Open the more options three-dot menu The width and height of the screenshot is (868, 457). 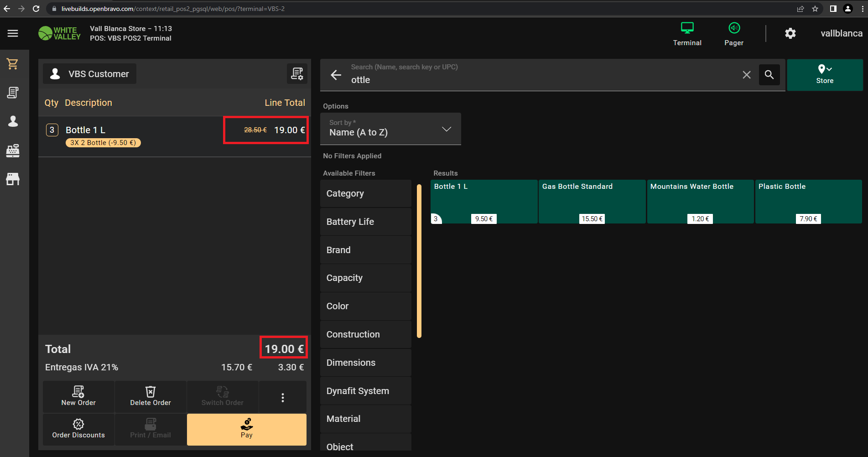[283, 398]
